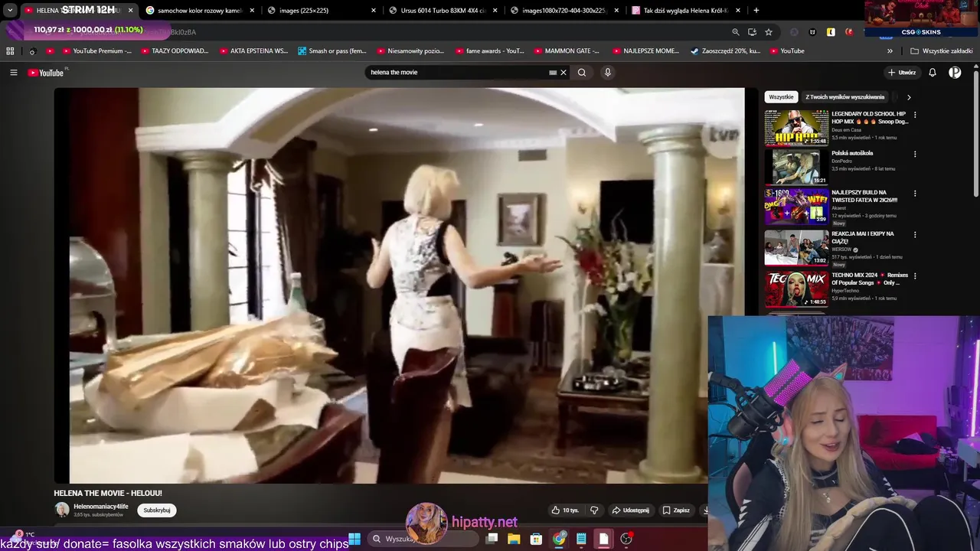
Task: Open the browser zoom magnifier icon
Action: (736, 32)
